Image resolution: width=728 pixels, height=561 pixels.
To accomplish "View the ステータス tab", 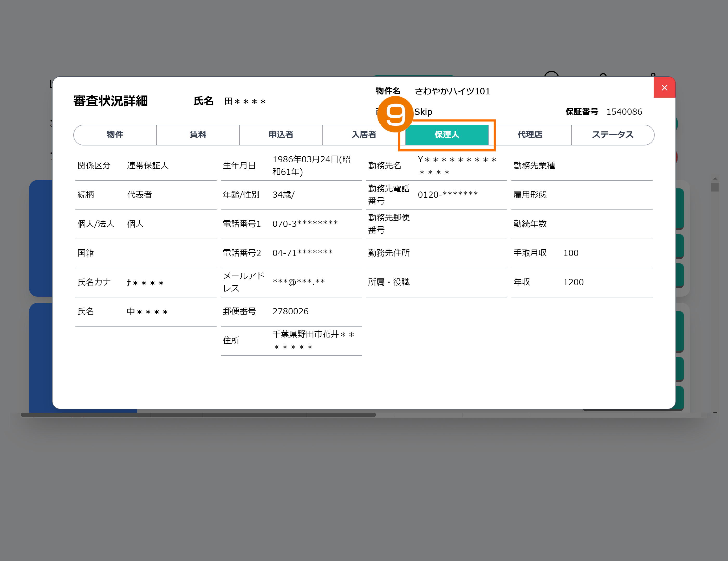I will point(612,135).
